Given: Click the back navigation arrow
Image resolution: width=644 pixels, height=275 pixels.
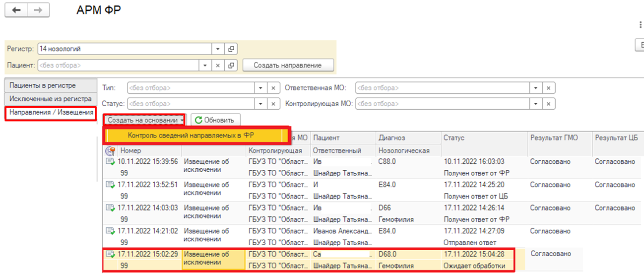Looking at the screenshot, I should tap(16, 10).
